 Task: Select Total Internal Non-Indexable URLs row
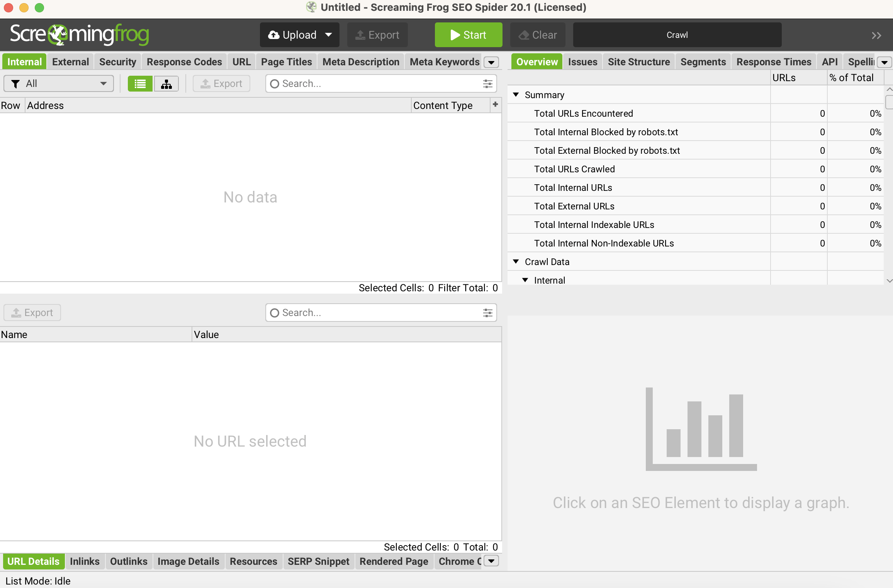[696, 243]
